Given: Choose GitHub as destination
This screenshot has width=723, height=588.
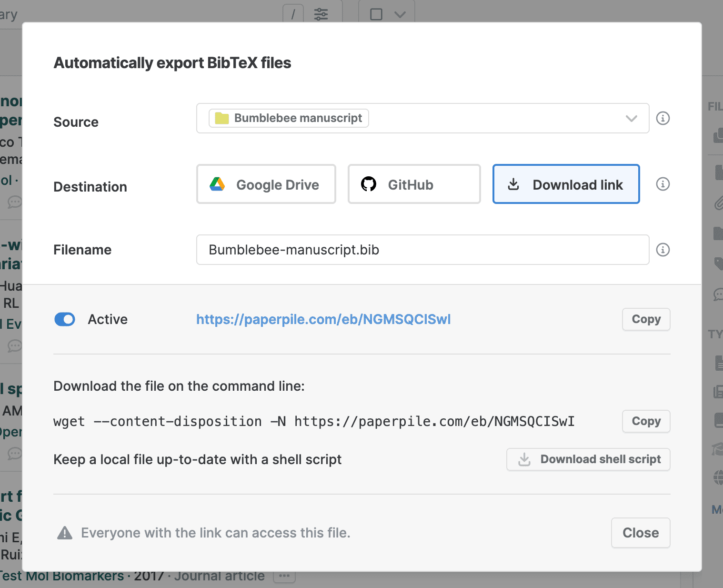Looking at the screenshot, I should (x=414, y=184).
